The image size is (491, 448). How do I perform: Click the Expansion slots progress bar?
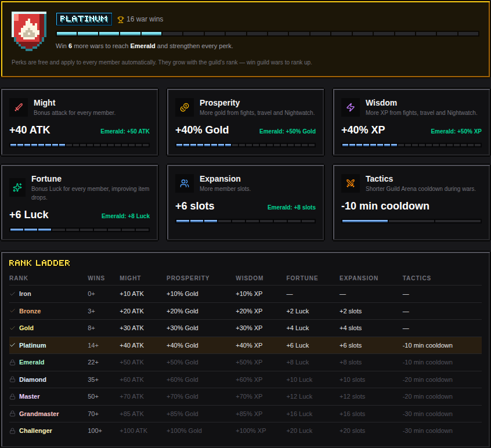(245, 221)
